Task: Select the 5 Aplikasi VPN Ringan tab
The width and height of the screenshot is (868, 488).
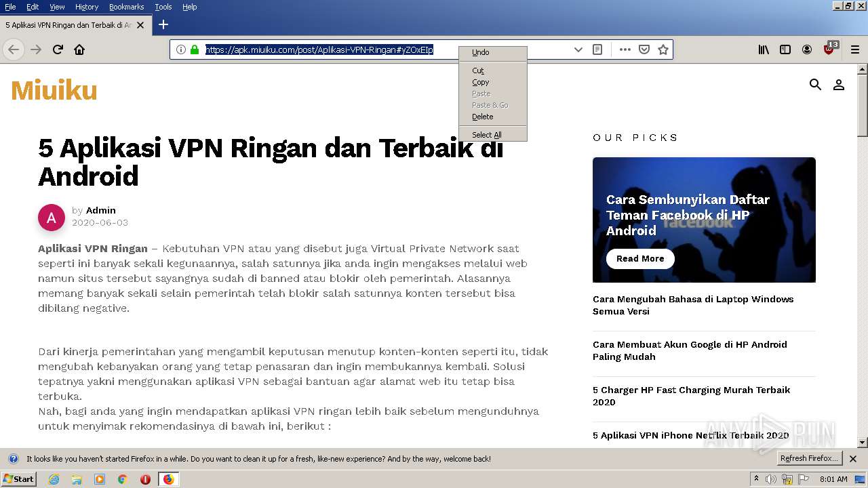Action: pyautogui.click(x=68, y=25)
